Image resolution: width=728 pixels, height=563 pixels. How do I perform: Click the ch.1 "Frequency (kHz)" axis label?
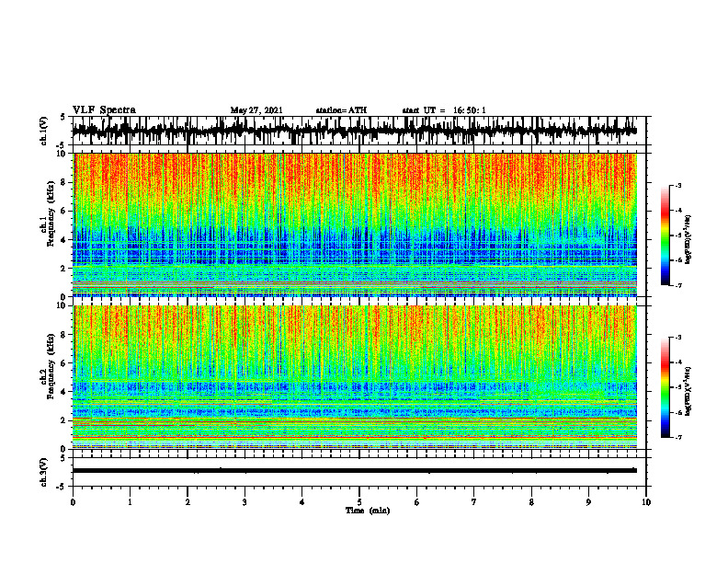(51, 213)
